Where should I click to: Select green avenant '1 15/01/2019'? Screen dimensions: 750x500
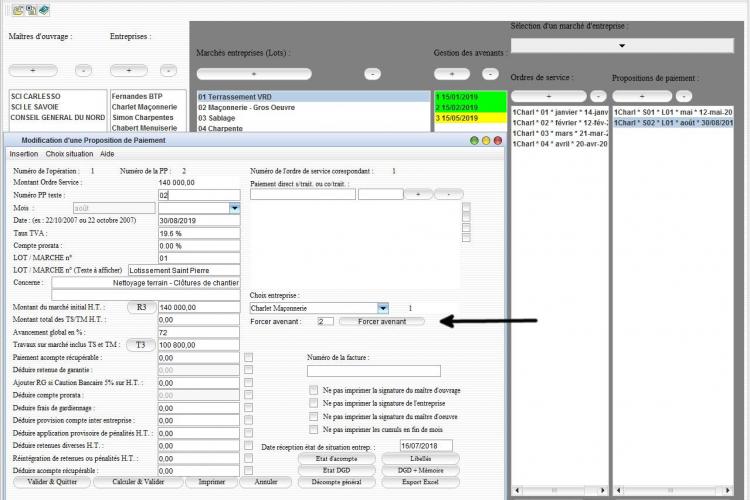pos(470,97)
